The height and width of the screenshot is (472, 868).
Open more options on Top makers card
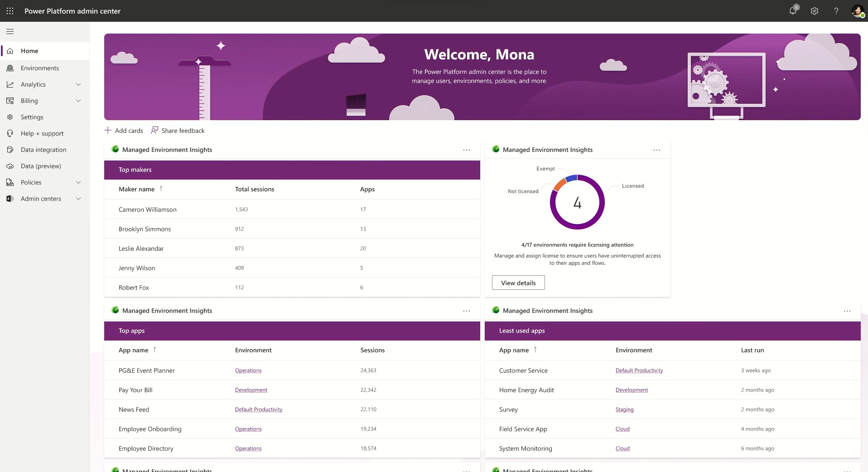[467, 150]
